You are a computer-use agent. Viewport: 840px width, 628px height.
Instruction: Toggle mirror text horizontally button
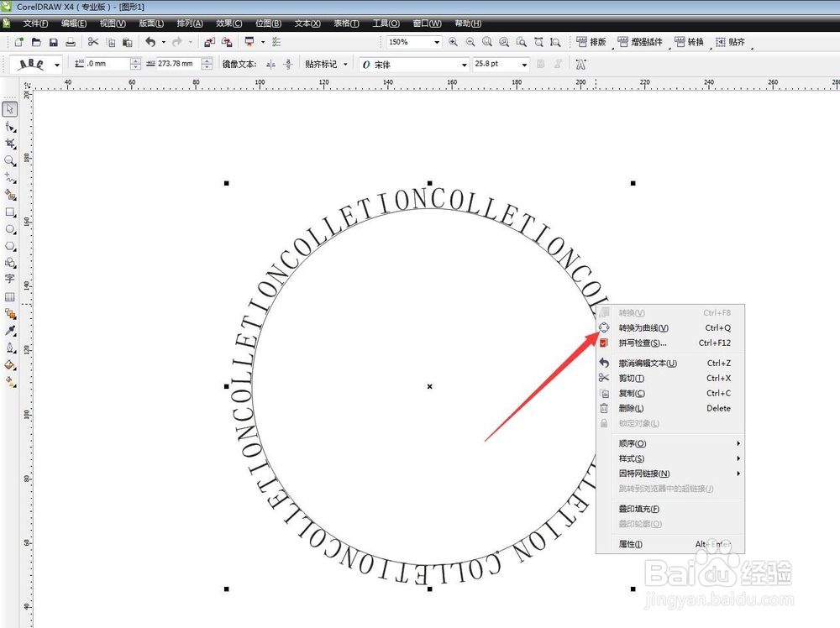tap(270, 65)
